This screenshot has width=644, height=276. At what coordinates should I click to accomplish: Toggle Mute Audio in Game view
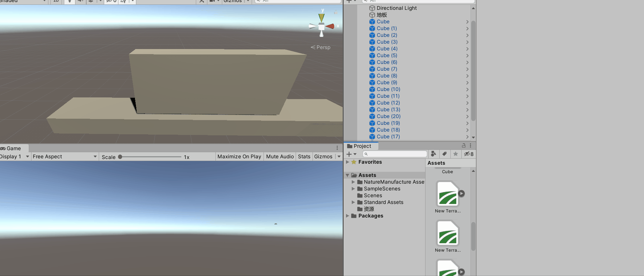pos(280,157)
